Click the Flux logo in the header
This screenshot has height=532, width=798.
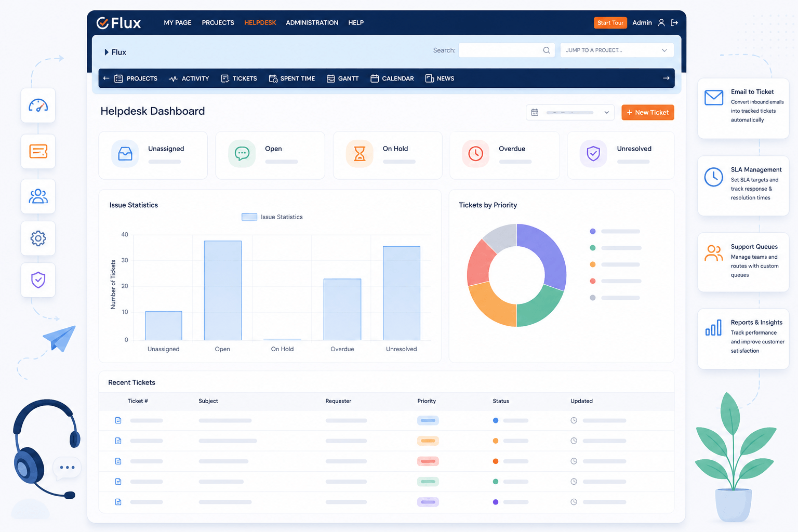coord(119,23)
